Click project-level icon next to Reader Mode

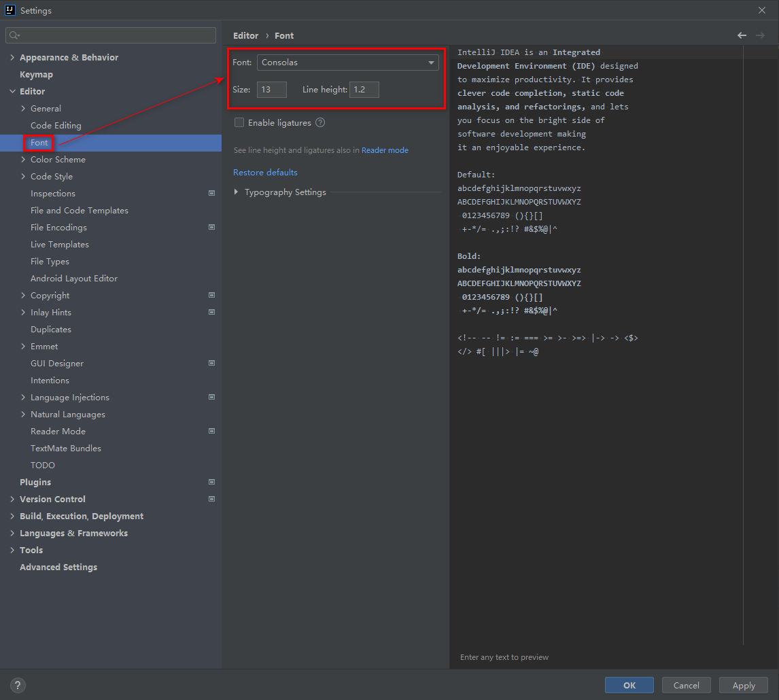(x=211, y=432)
